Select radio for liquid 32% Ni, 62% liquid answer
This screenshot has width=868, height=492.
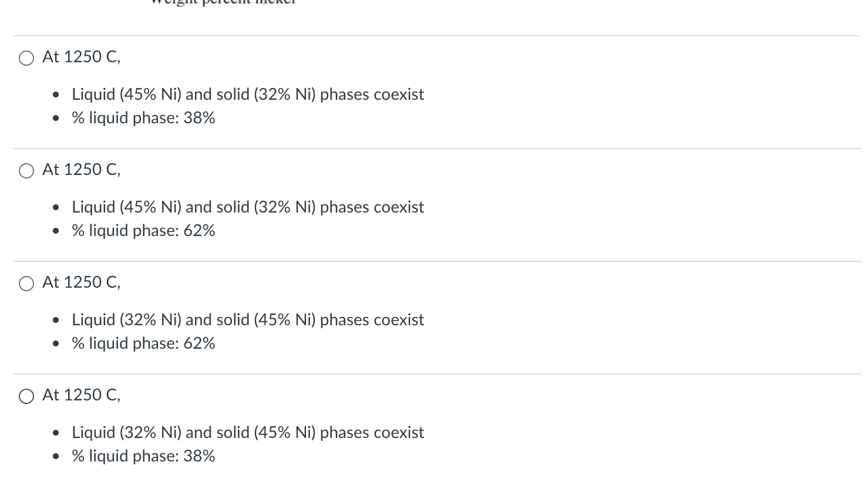pos(26,283)
